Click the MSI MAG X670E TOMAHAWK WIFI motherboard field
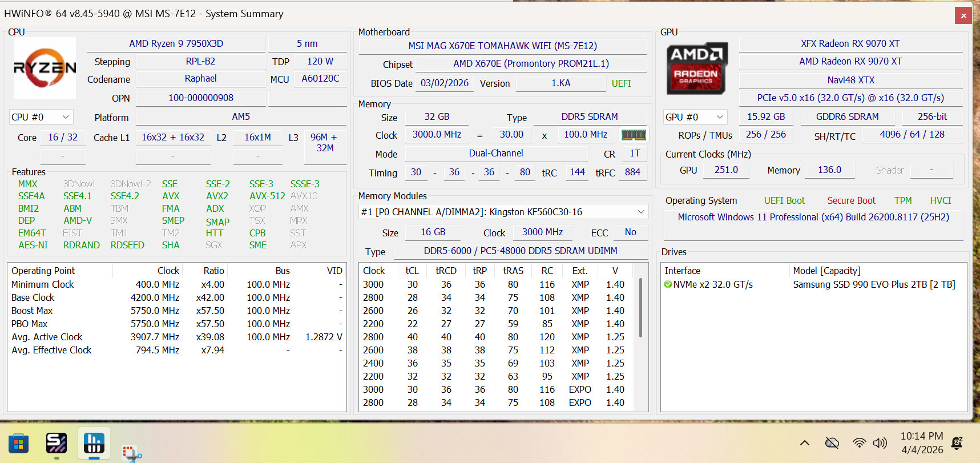Image resolution: width=980 pixels, height=463 pixels. [503, 46]
